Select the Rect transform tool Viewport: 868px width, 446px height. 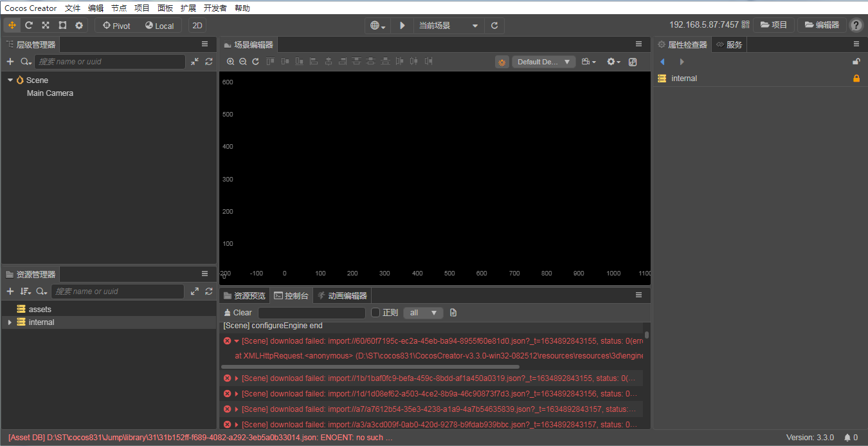click(62, 25)
